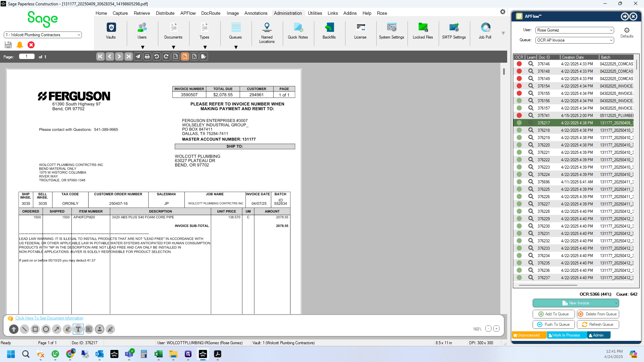Select the line annotation tool
Screen dimensions: 644x362
[24, 329]
